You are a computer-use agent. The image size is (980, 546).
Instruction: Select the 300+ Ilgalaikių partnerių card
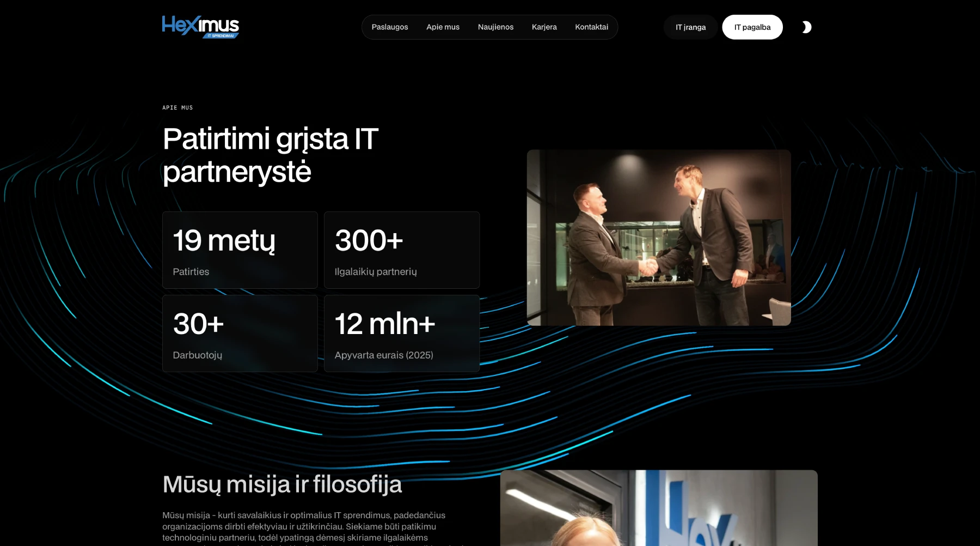pyautogui.click(x=402, y=250)
